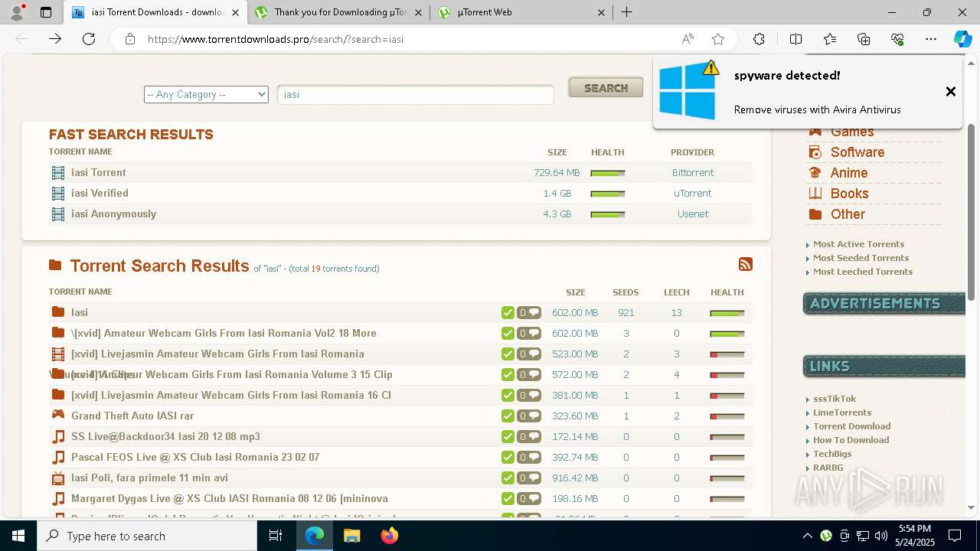Screen dimensions: 980x551
Task: Click the verified checkmark for Grand Theft Auto IASI
Action: click(508, 416)
